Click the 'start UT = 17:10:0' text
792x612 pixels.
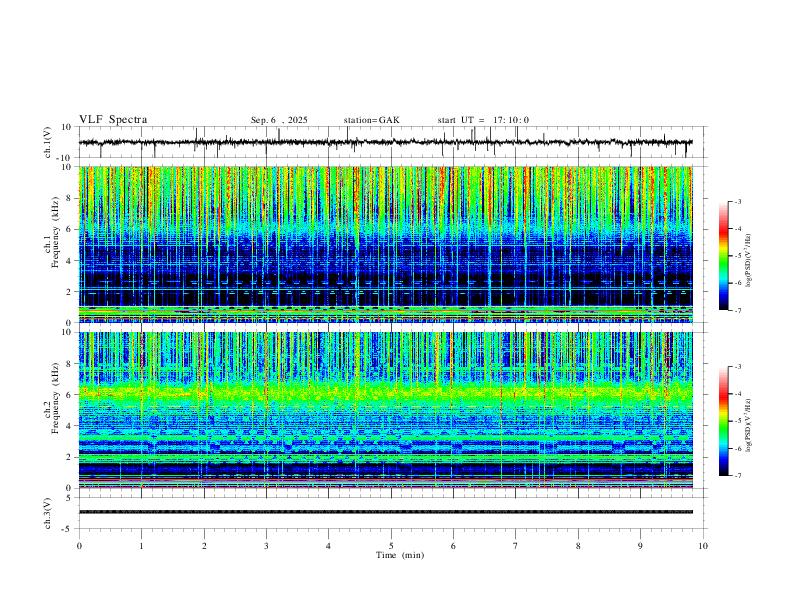pyautogui.click(x=483, y=120)
